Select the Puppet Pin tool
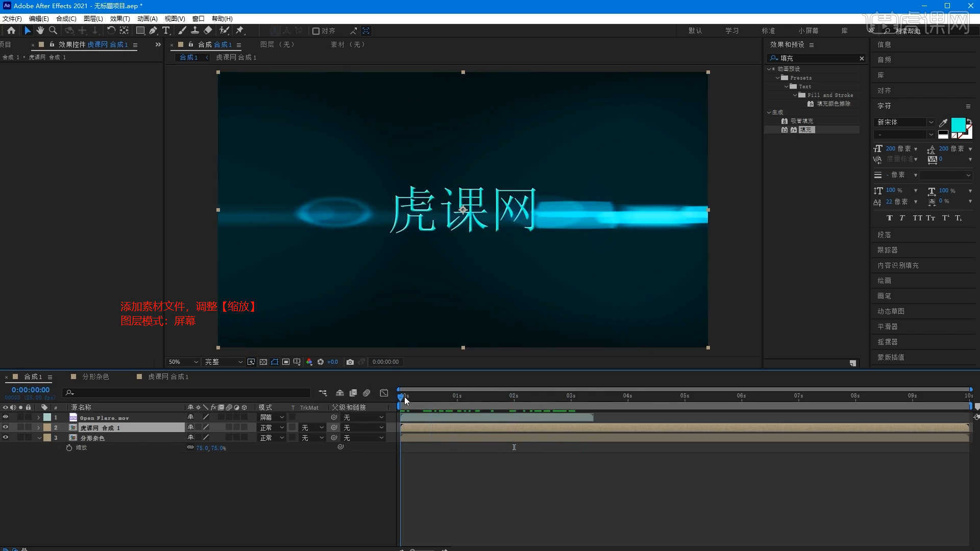This screenshot has width=980, height=551. pos(240,31)
